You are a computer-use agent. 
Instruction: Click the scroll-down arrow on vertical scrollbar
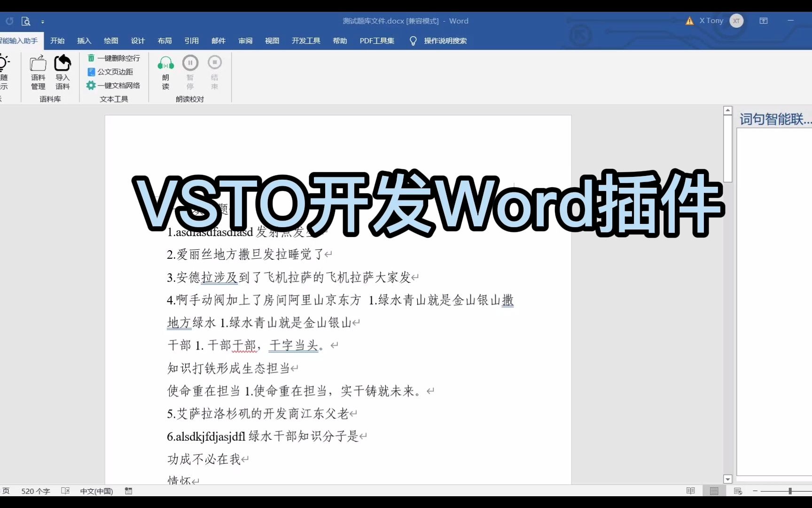click(x=728, y=479)
